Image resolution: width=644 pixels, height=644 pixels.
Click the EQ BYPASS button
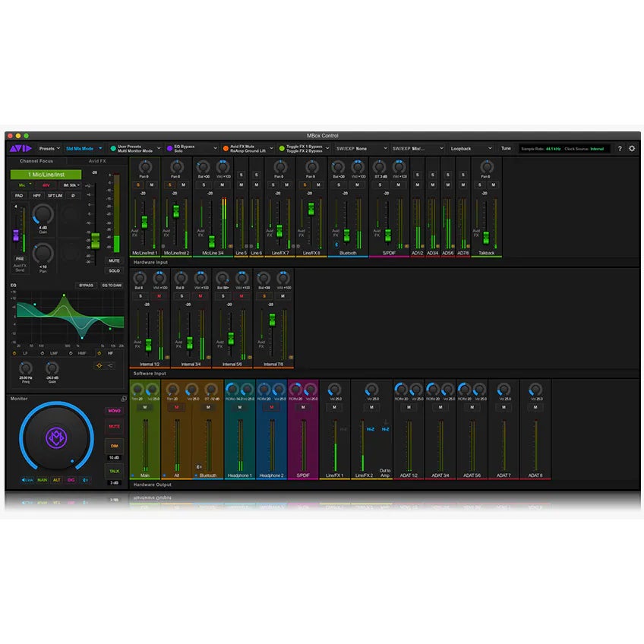coord(87,285)
